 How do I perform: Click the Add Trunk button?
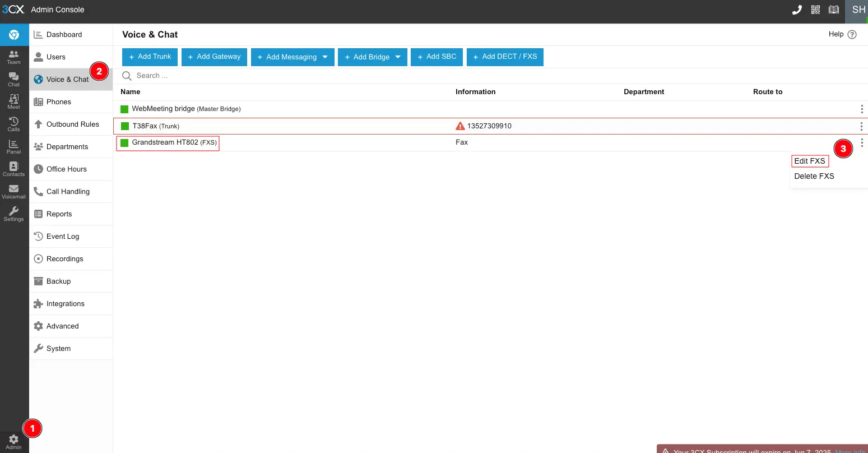(150, 57)
